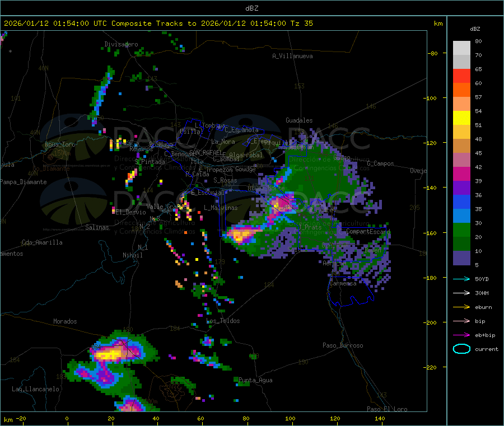Click the 'S_Rosas' map label
This screenshot has width=504, height=426.
point(225,180)
